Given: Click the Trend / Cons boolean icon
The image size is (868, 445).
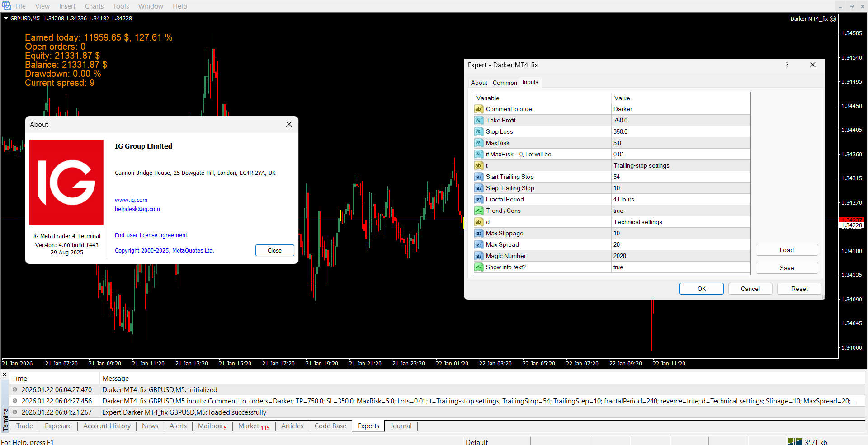Looking at the screenshot, I should [478, 211].
